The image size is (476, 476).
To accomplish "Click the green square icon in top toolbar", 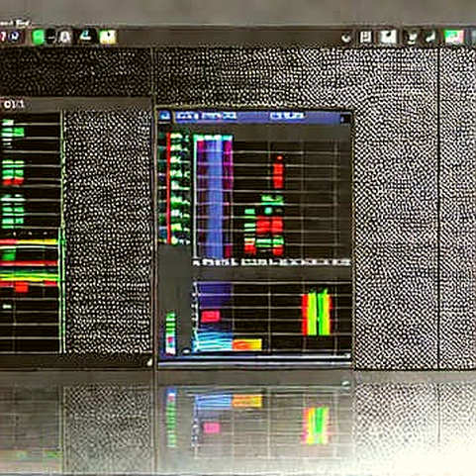I will click(x=38, y=37).
